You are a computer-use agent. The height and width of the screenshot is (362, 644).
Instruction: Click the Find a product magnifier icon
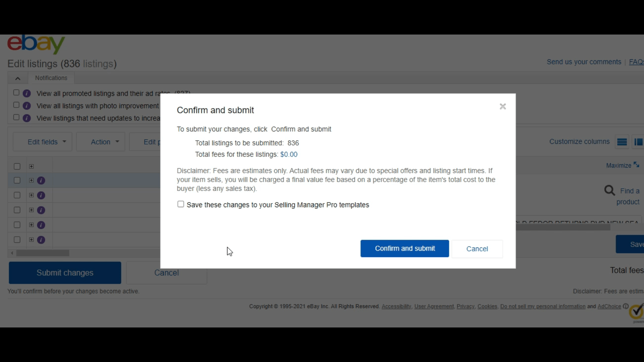609,190
